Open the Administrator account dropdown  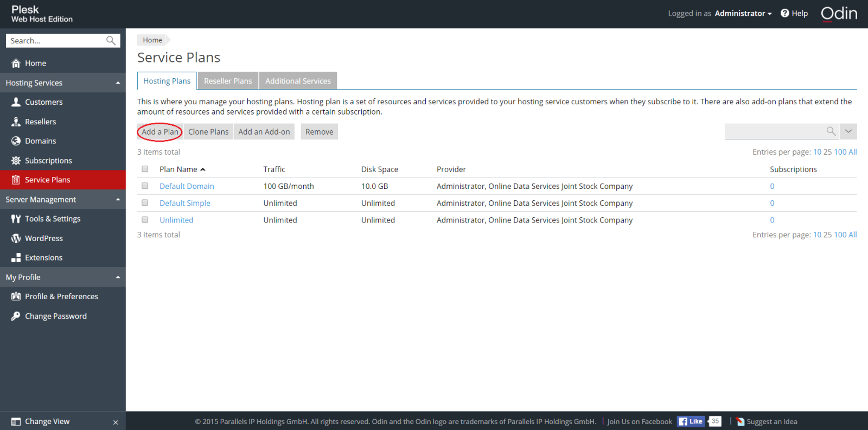pyautogui.click(x=743, y=14)
